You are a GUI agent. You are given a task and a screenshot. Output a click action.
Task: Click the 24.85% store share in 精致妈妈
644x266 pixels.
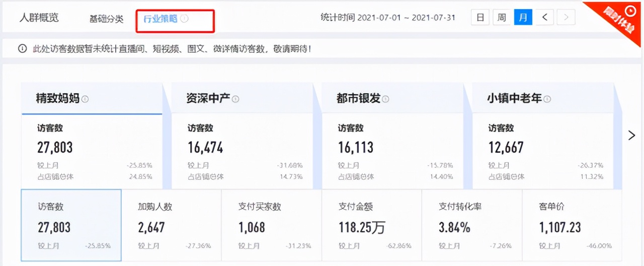pos(140,176)
